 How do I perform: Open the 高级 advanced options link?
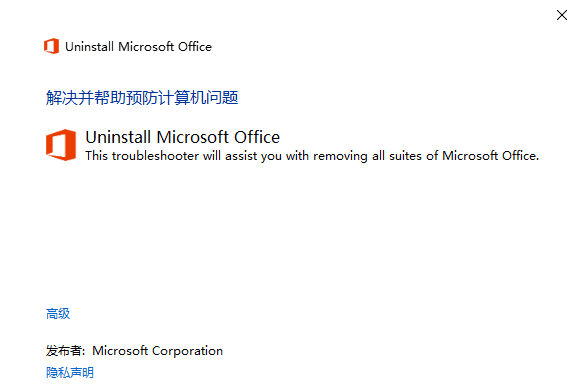click(x=58, y=313)
